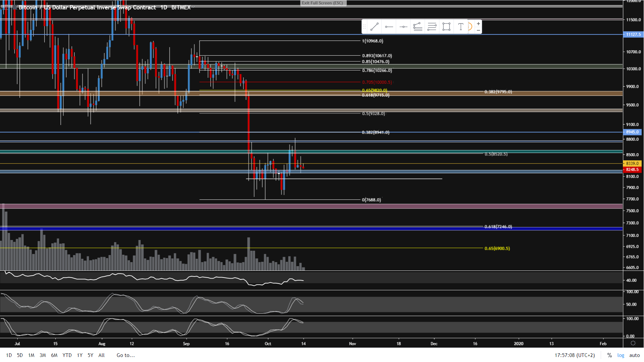Set date range to YTD
The image size is (644, 362).
point(67,355)
